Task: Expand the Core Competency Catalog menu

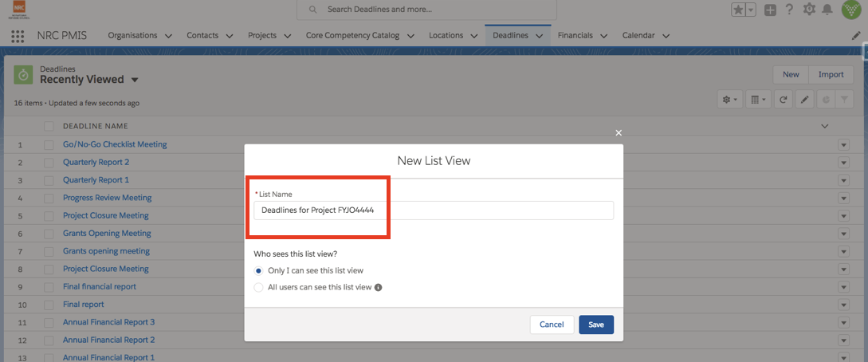Action: [x=410, y=36]
